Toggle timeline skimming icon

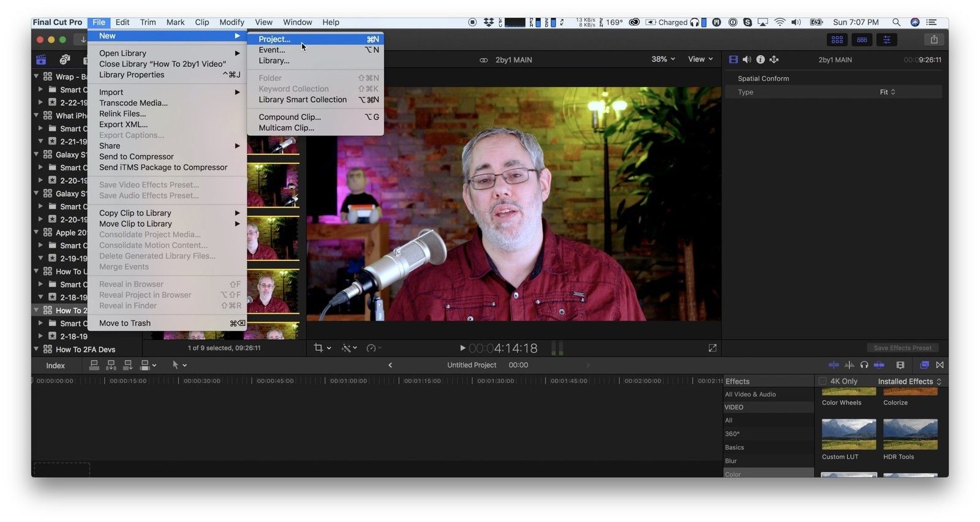pyautogui.click(x=834, y=365)
